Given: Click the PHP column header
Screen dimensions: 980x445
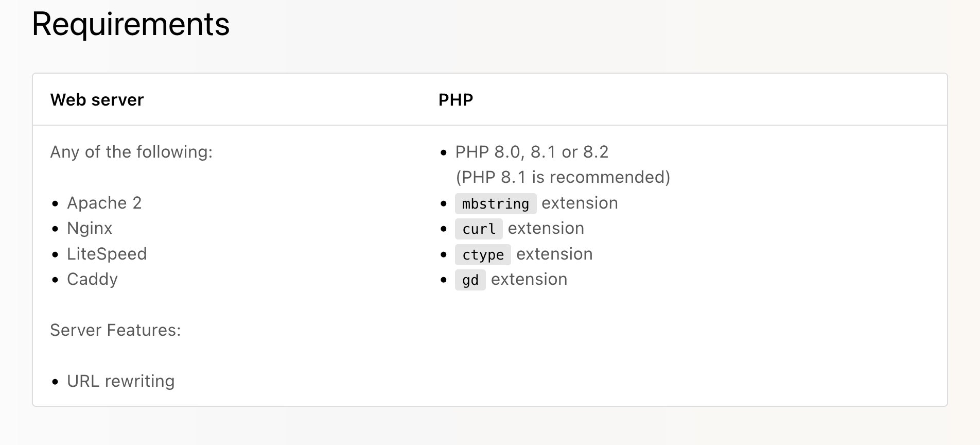Looking at the screenshot, I should [456, 100].
